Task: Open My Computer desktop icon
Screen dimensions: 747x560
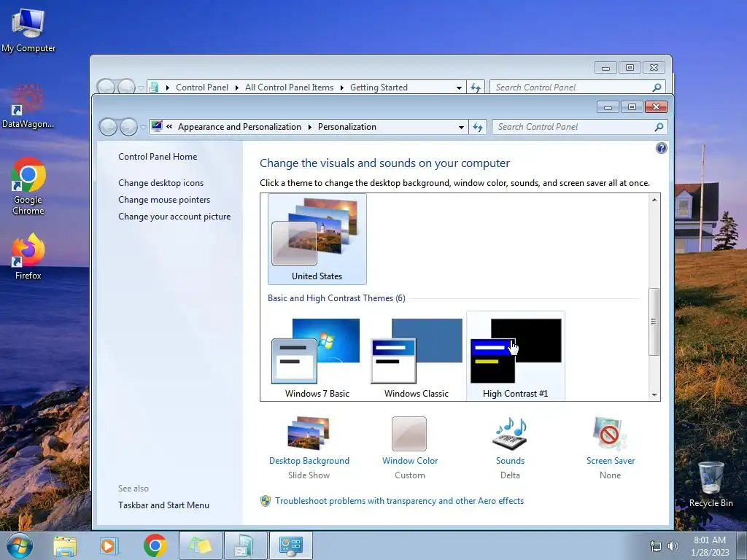Action: (x=28, y=30)
